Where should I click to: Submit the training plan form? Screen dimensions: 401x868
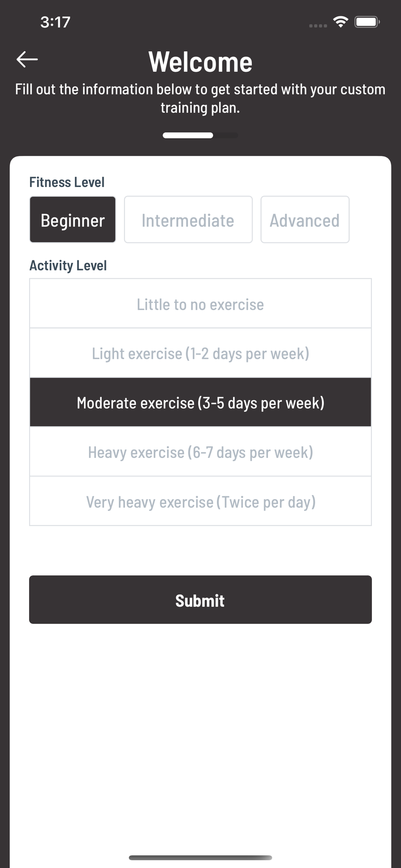(200, 600)
